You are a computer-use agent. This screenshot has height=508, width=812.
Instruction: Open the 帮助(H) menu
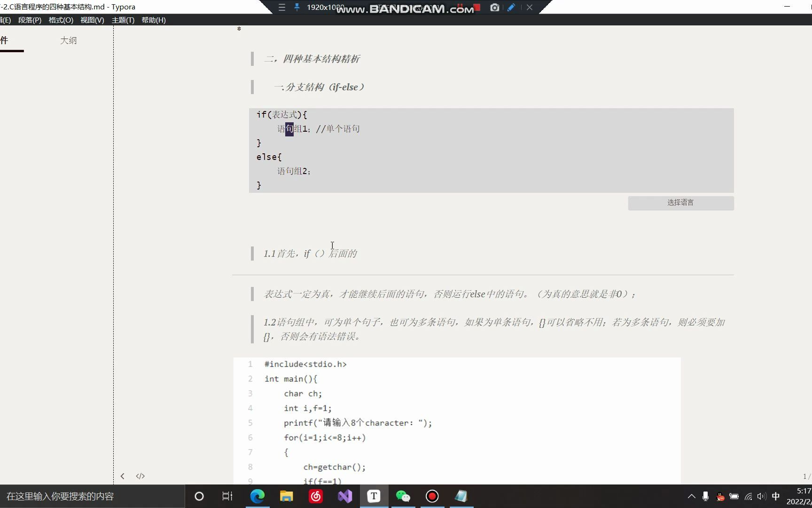[154, 20]
